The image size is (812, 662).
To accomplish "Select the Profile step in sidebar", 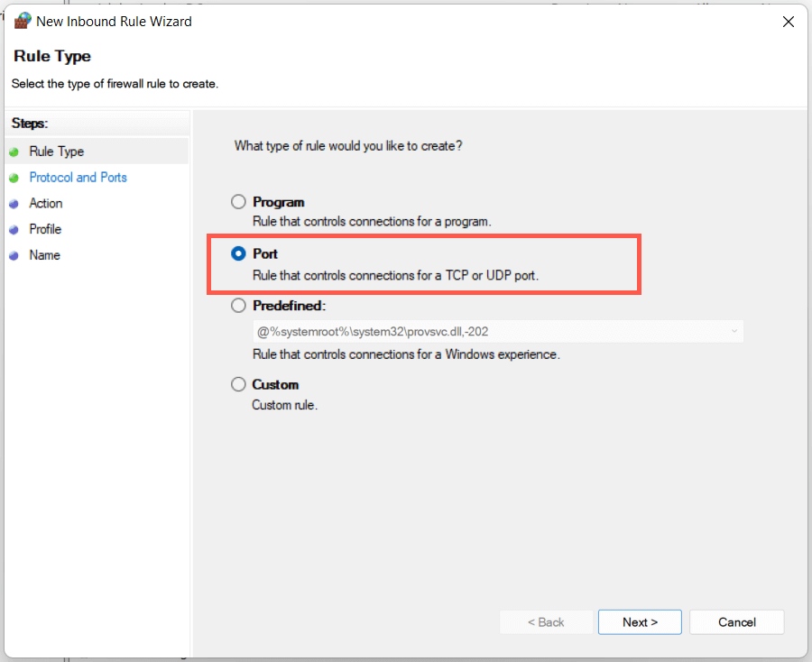I will pos(45,229).
